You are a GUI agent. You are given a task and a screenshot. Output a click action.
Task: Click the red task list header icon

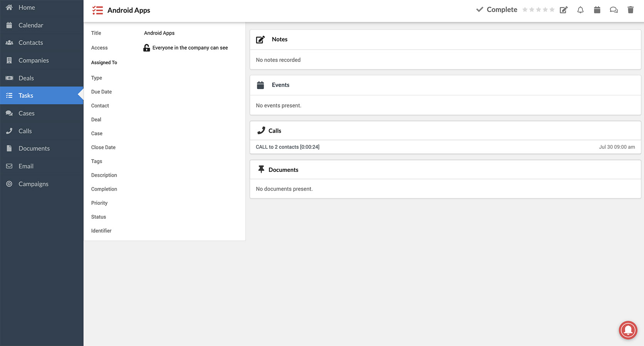click(x=97, y=10)
